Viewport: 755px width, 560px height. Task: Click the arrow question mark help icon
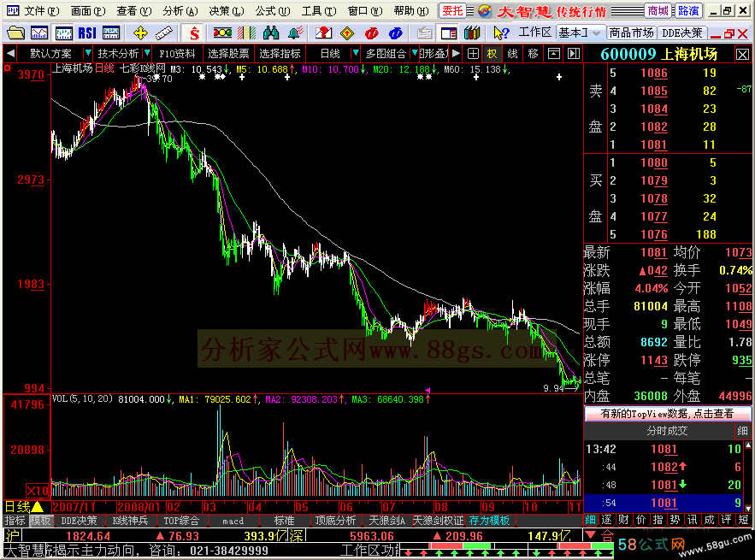tap(501, 32)
